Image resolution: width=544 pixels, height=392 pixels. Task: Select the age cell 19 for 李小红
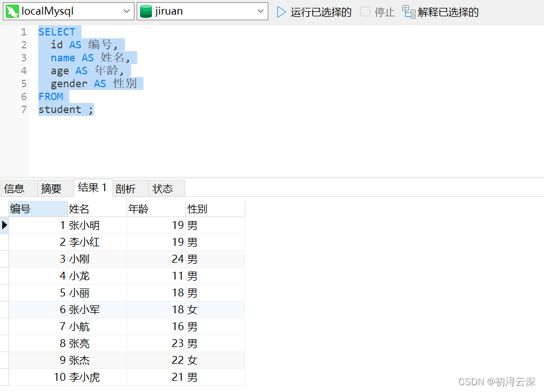(x=156, y=242)
